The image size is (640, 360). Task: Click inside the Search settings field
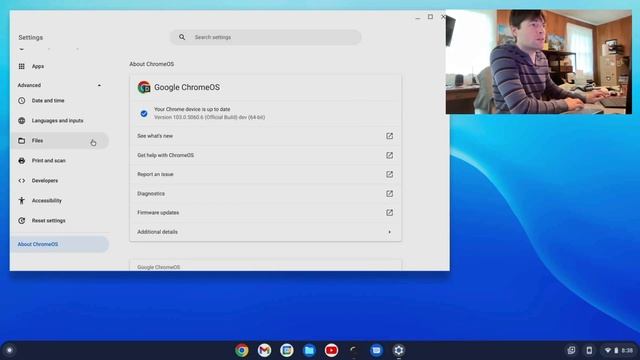(x=265, y=37)
